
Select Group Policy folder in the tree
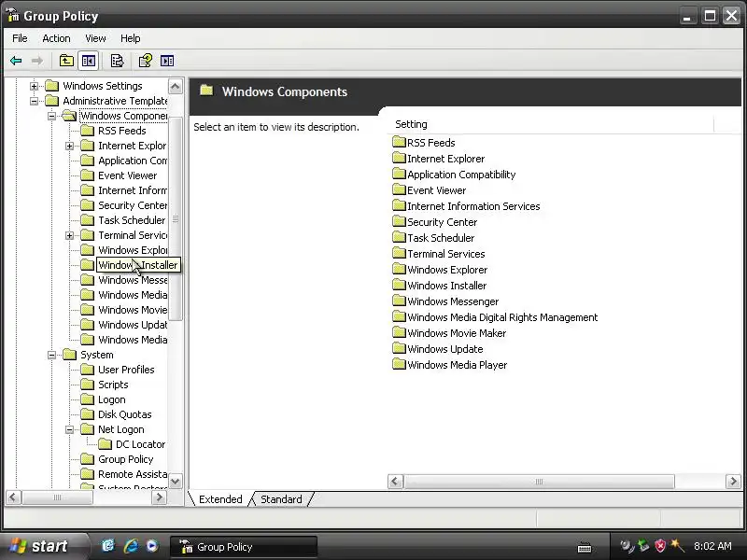(126, 459)
